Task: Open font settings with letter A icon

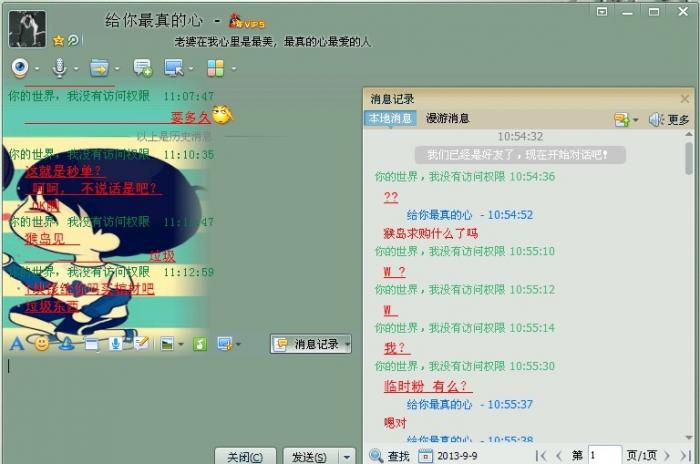Action: click(x=17, y=344)
